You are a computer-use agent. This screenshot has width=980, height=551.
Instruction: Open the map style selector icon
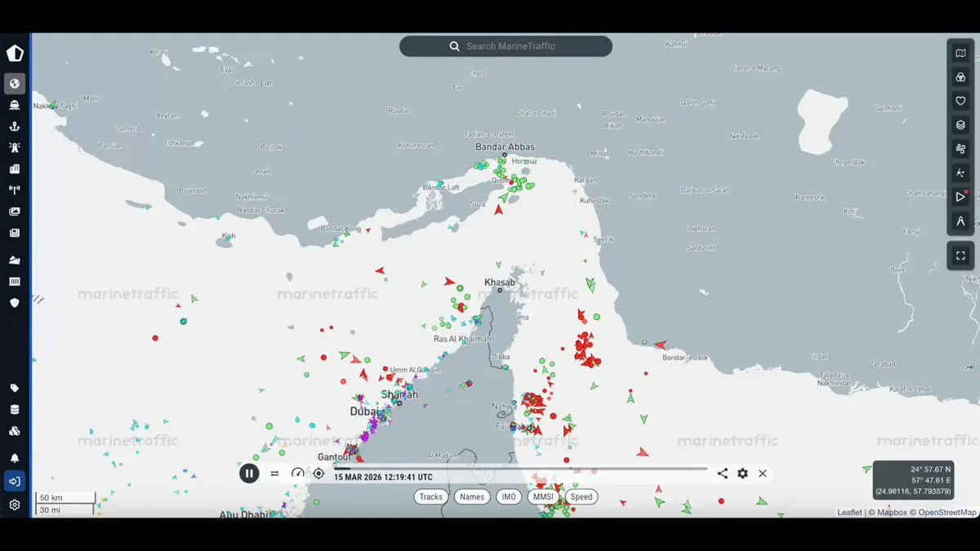(x=960, y=52)
